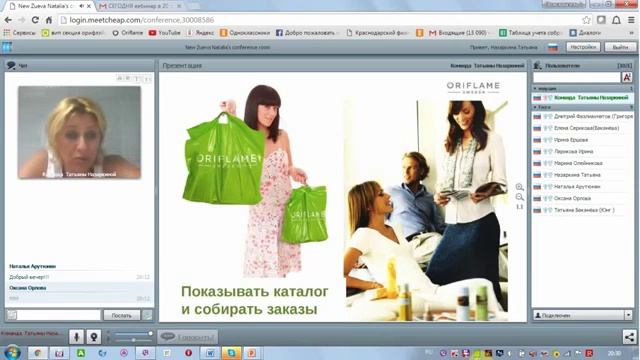Image resolution: width=640 pixels, height=360 pixels.
Task: Click the conference logo icon top left
Action: (7, 47)
